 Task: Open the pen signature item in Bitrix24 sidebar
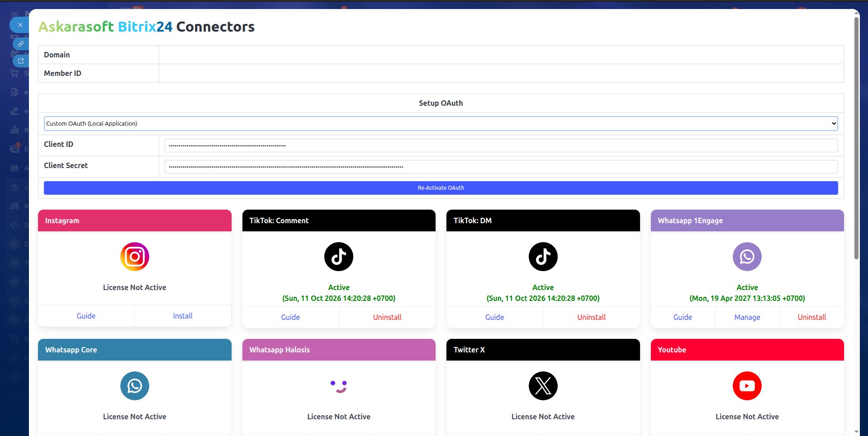pos(14,111)
